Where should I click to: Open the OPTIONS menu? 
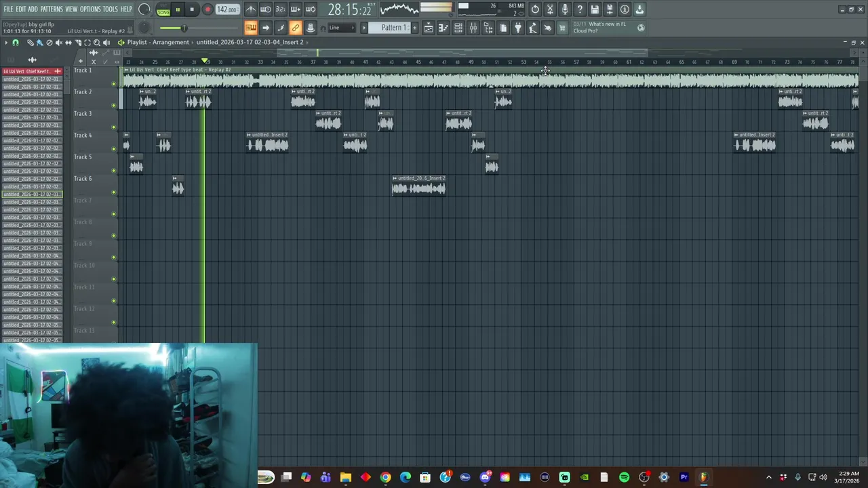[90, 9]
